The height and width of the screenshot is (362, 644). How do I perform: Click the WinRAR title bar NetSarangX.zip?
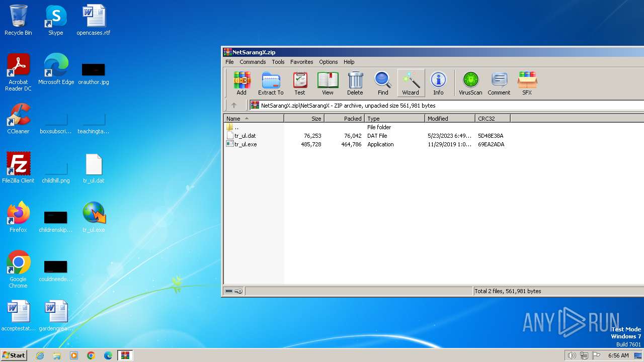(433, 52)
